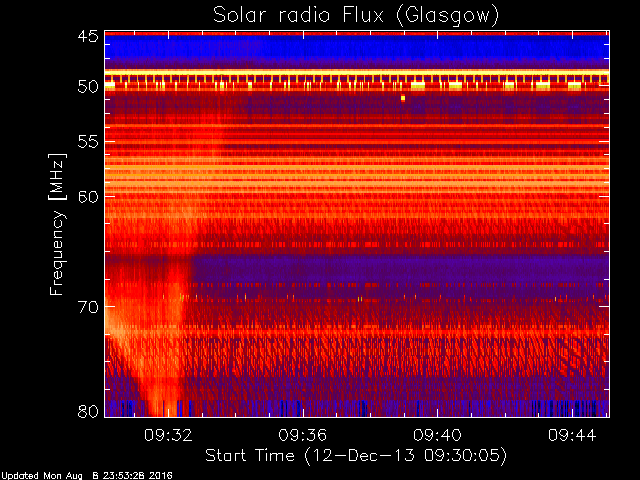Click the 'Solar radio Flux (Glasgow)' title

[356, 16]
